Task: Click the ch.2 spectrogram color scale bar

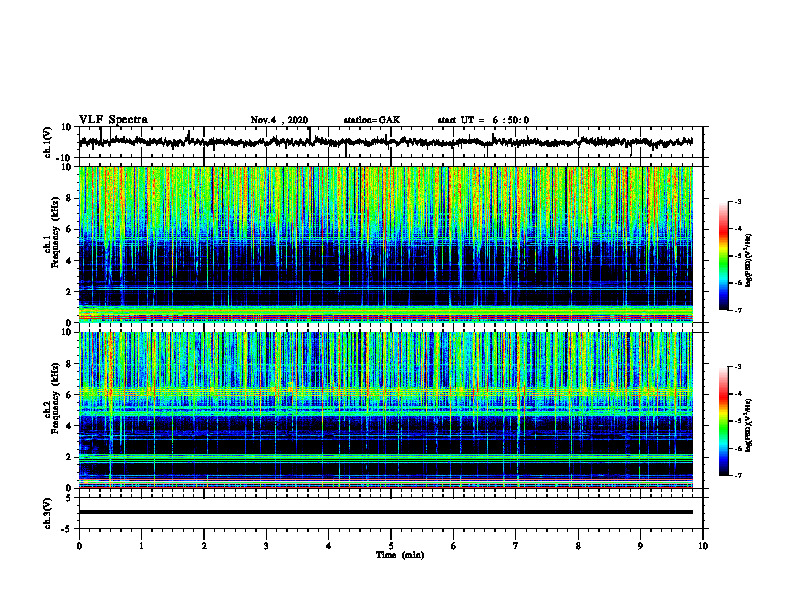Action: 723,421
